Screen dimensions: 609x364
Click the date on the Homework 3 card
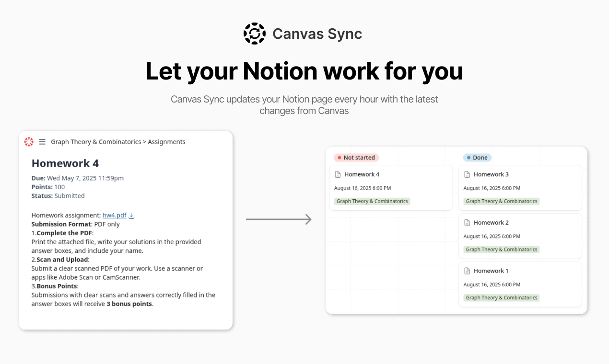coord(492,188)
